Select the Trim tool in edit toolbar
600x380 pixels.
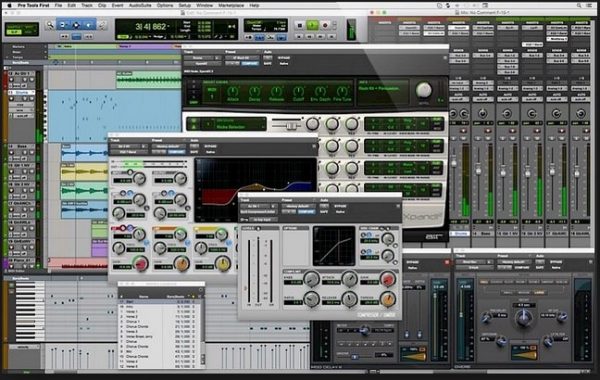63,26
